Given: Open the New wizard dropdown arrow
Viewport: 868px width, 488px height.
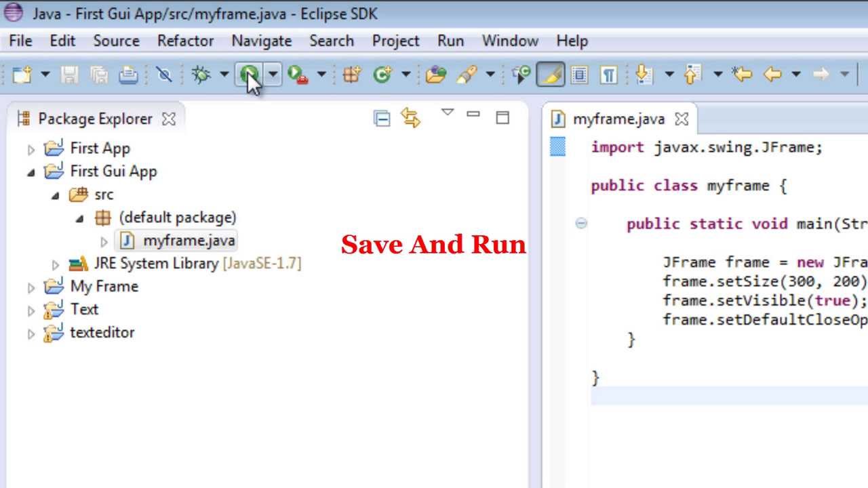Looking at the screenshot, I should click(45, 74).
